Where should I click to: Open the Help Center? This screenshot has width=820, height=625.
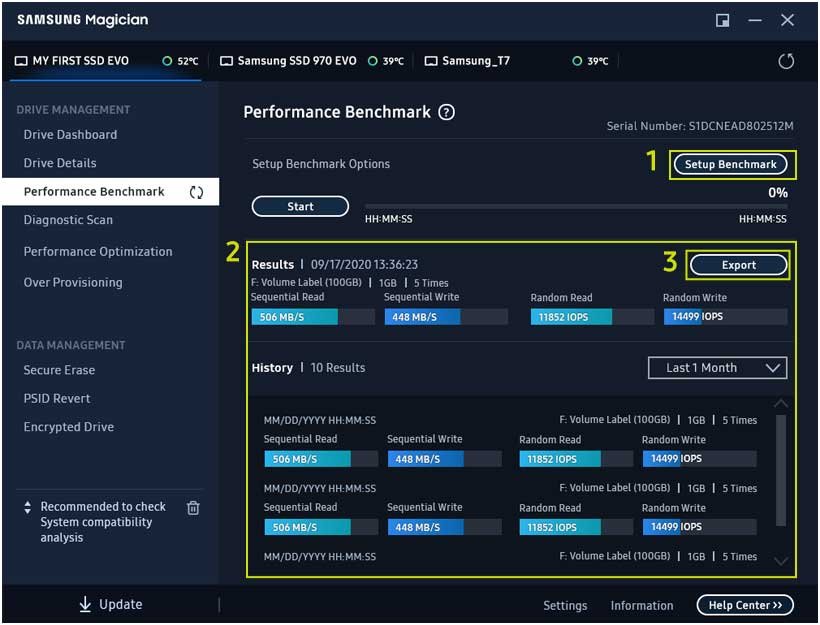click(745, 605)
